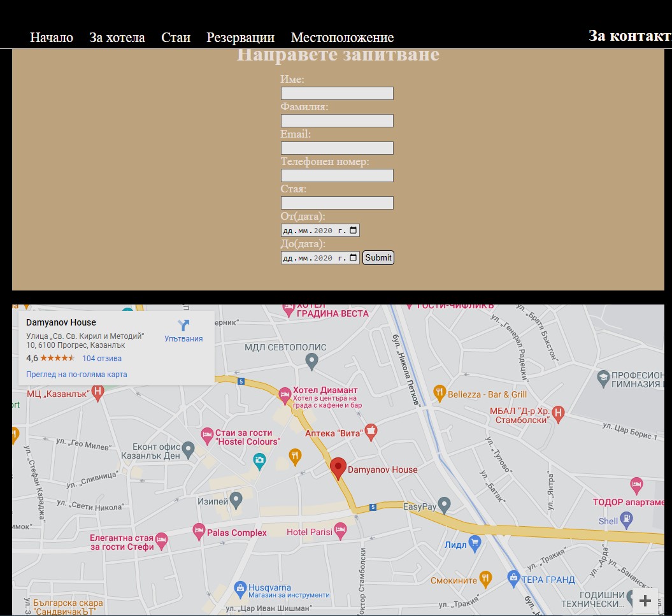Click the Телефонен номер field
This screenshot has height=616, width=672.
tap(337, 175)
